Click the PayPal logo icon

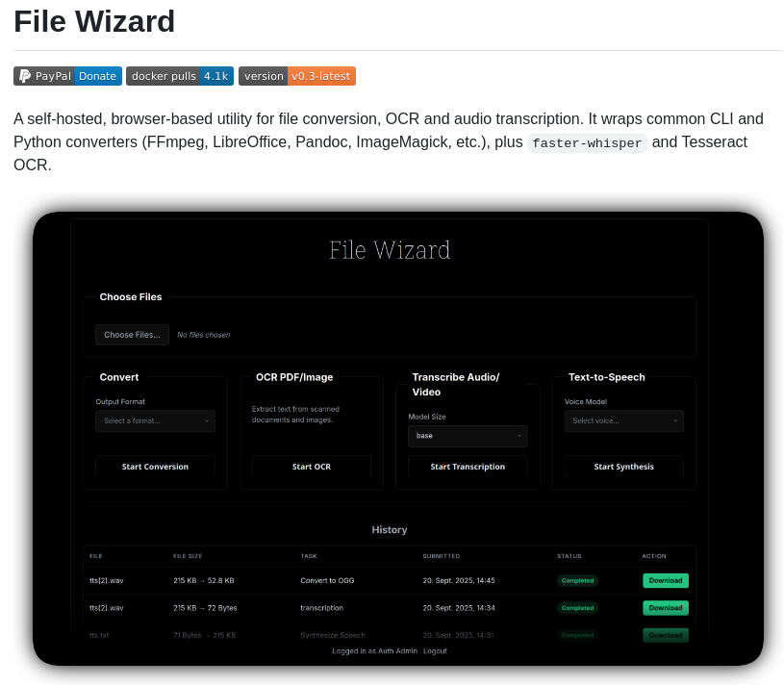coord(22,76)
